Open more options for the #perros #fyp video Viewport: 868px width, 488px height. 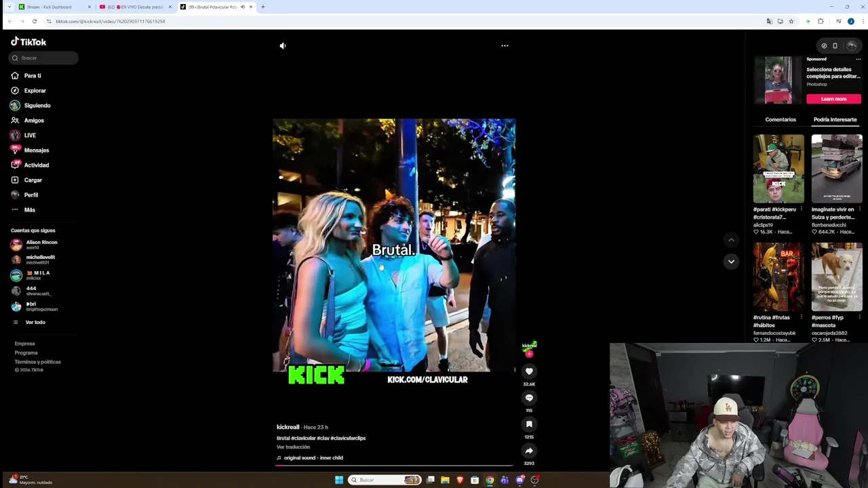click(x=860, y=317)
